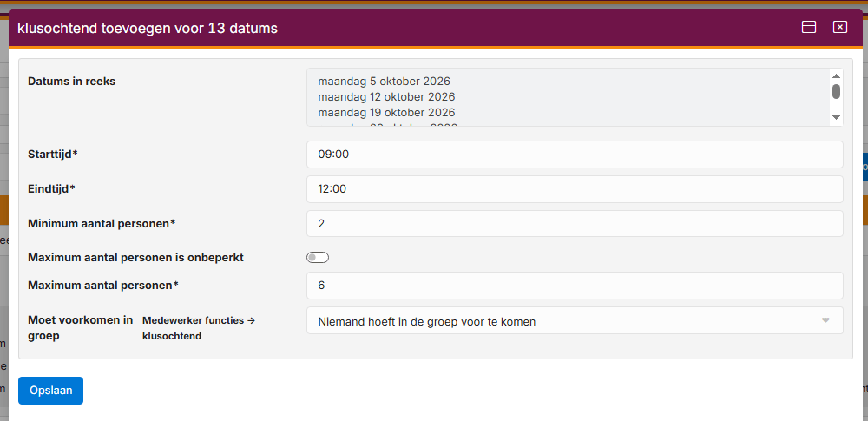Select maandag 19 oktober 2026 in list

click(x=386, y=113)
